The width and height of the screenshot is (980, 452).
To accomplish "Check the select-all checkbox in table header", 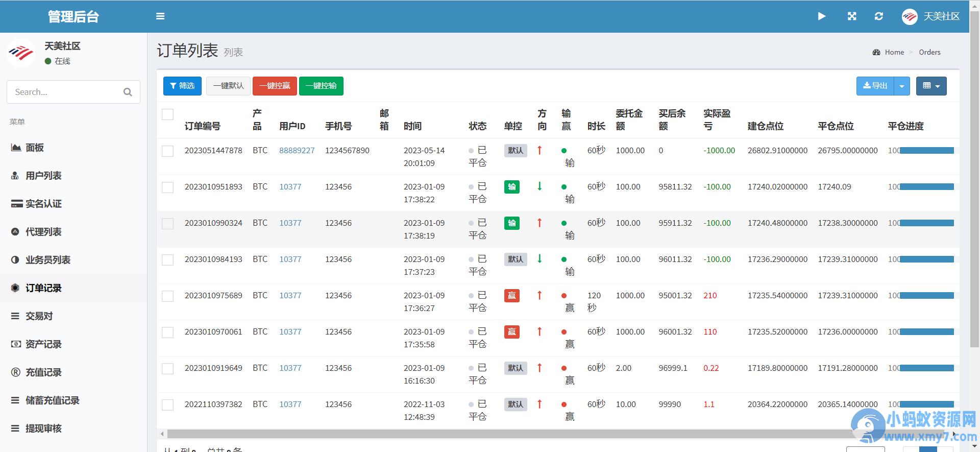I will [x=167, y=114].
